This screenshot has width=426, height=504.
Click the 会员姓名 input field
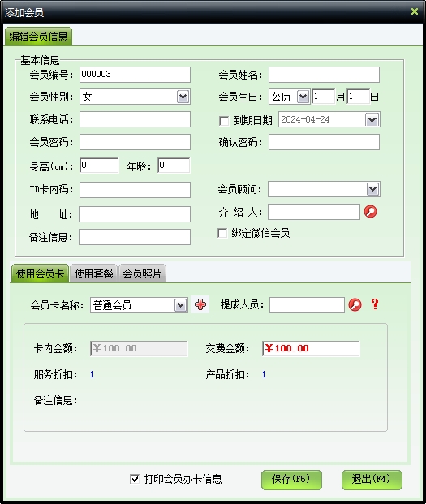[x=324, y=75]
